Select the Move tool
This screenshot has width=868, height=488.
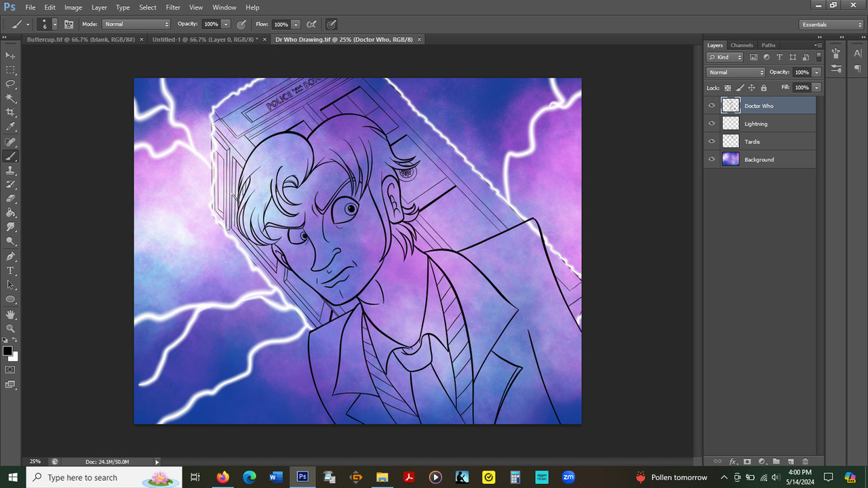tap(10, 55)
